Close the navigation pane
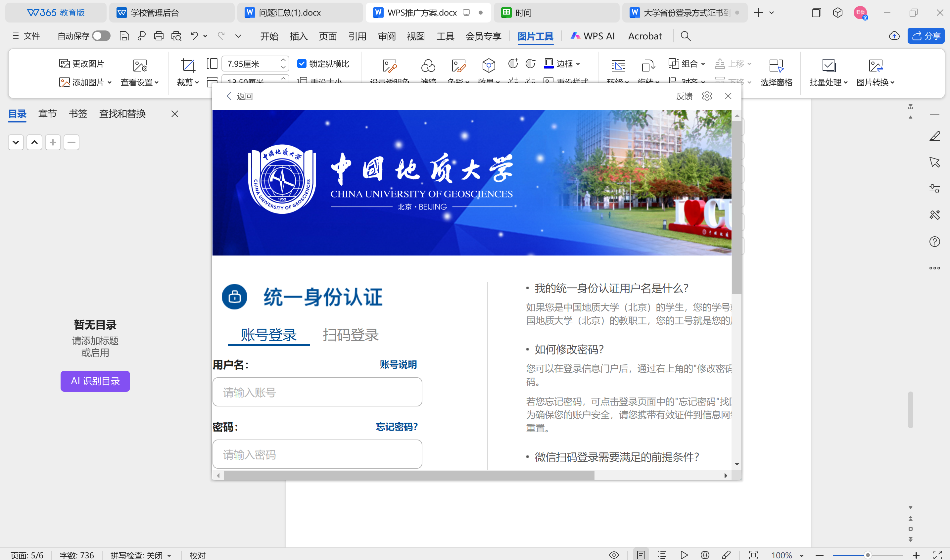This screenshot has height=560, width=950. (174, 114)
